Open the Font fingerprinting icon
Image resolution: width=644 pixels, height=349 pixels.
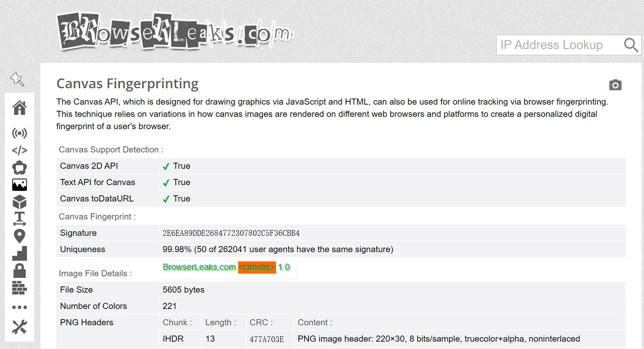click(19, 219)
